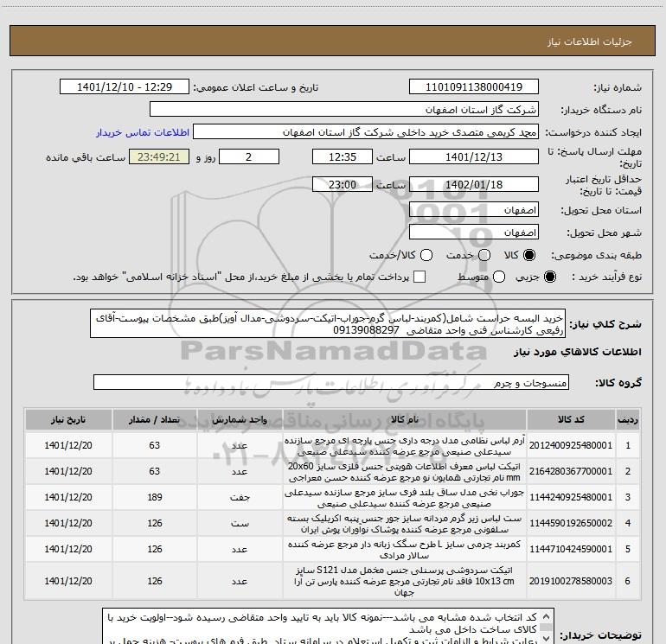Viewport: 666px width, 644px height.
Task: Click the scroll down arrow in buyer notes
Action: (547, 639)
